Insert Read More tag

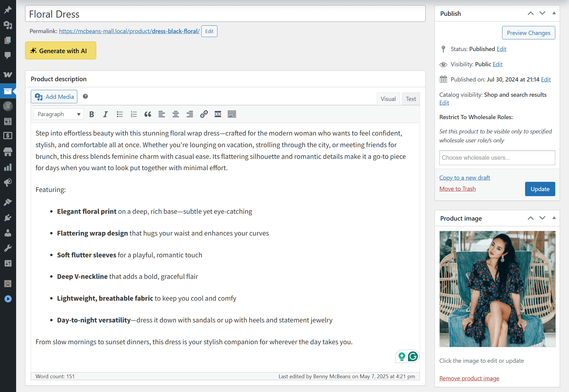pyautogui.click(x=218, y=114)
